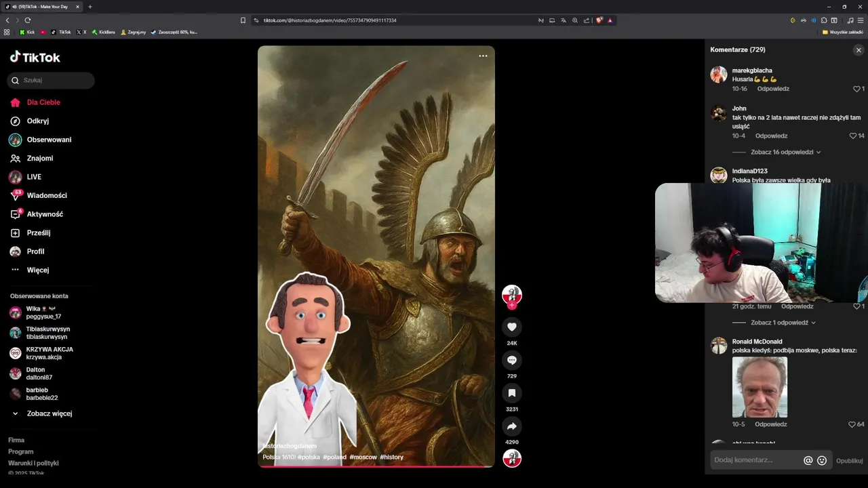Open followed account daltoni87

[x=39, y=373]
